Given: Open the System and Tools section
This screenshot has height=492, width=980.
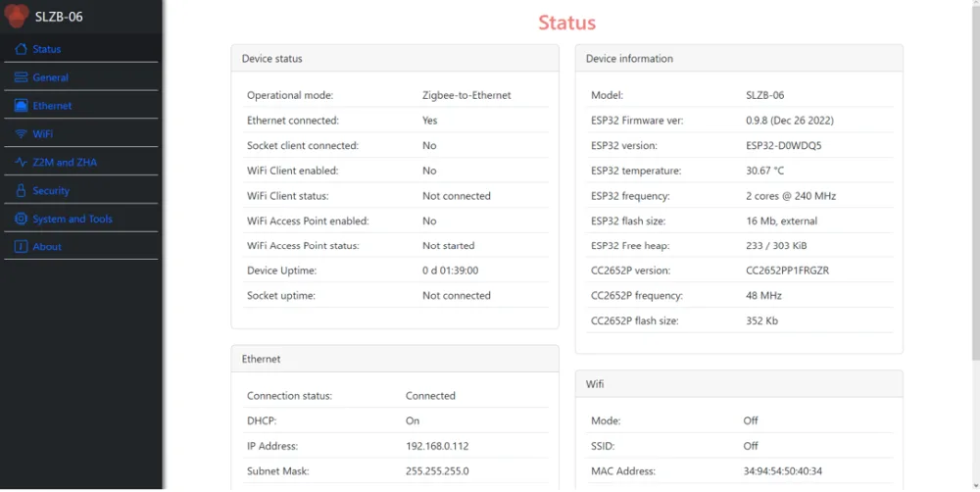Looking at the screenshot, I should [x=73, y=220].
